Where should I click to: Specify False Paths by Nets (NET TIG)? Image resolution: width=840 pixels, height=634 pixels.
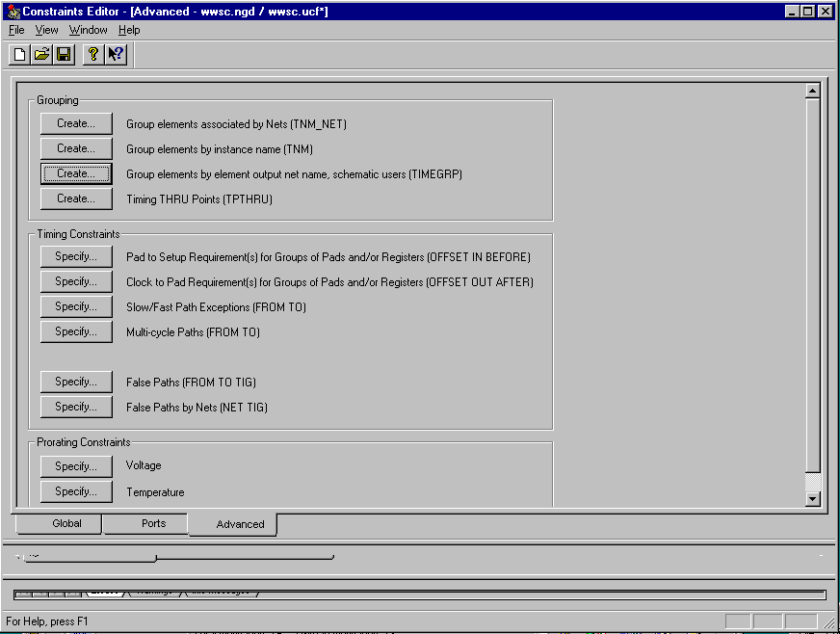[76, 407]
